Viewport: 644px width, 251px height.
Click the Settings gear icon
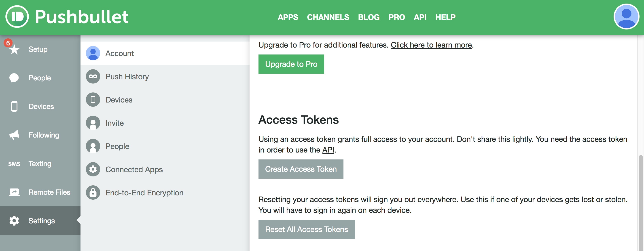click(x=14, y=221)
